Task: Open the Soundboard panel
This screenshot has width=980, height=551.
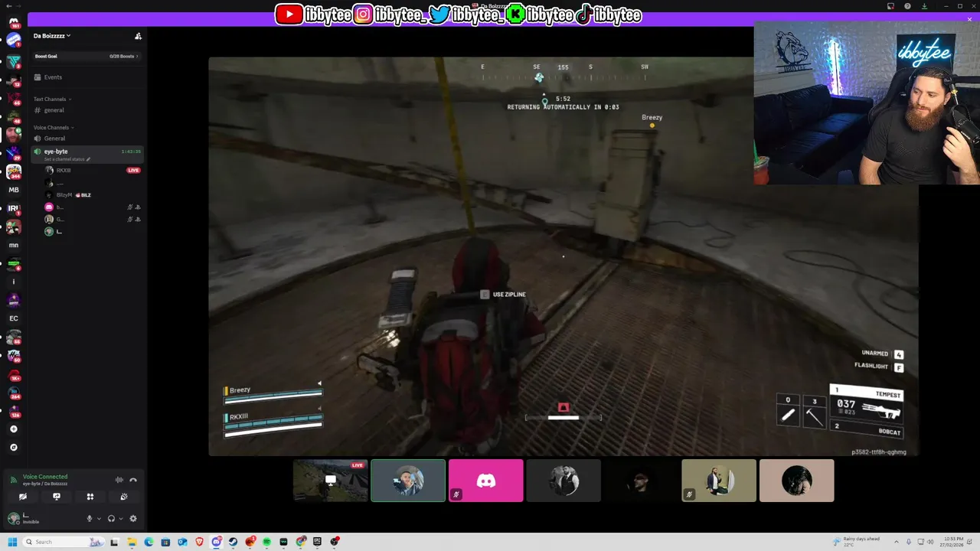Action: tap(123, 497)
